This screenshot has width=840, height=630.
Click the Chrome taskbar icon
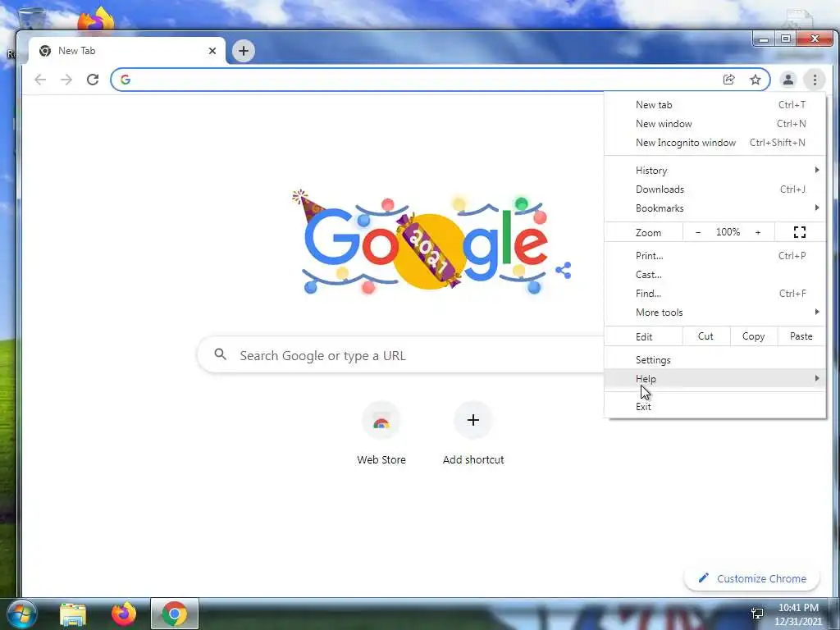175,614
